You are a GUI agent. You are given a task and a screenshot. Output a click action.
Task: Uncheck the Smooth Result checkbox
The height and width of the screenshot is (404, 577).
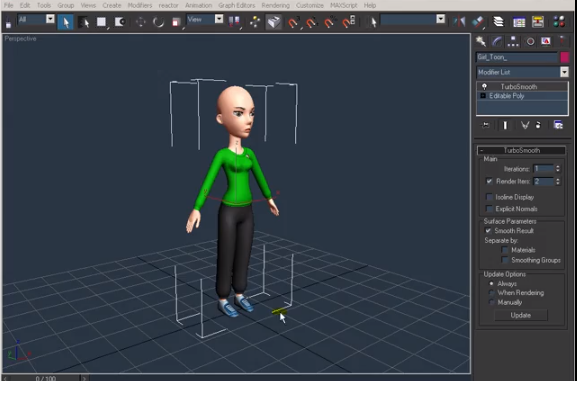pyautogui.click(x=488, y=231)
